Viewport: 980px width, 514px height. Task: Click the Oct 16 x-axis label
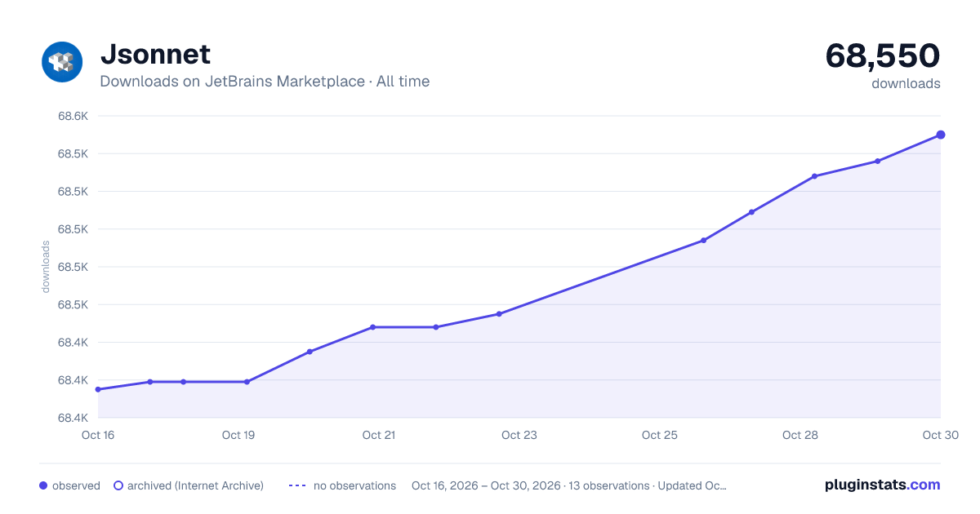[98, 435]
